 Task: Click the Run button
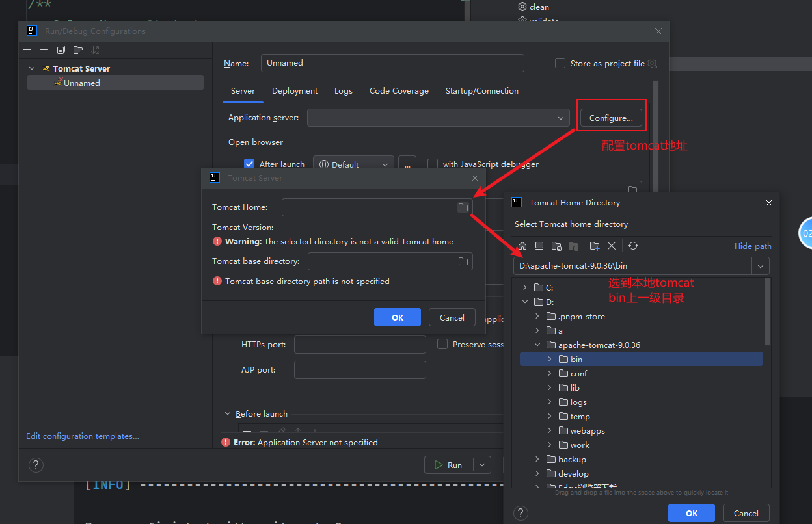coord(450,465)
